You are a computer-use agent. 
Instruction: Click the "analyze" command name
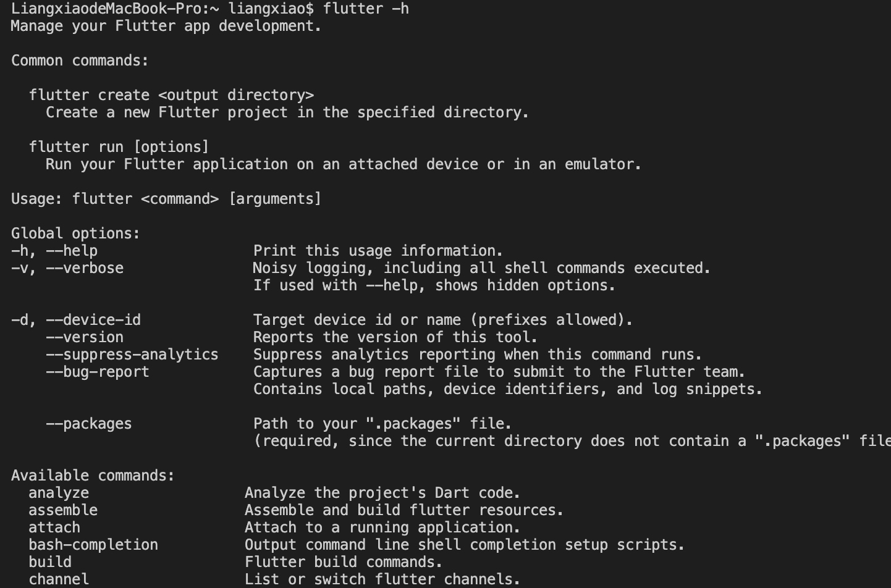click(x=59, y=493)
